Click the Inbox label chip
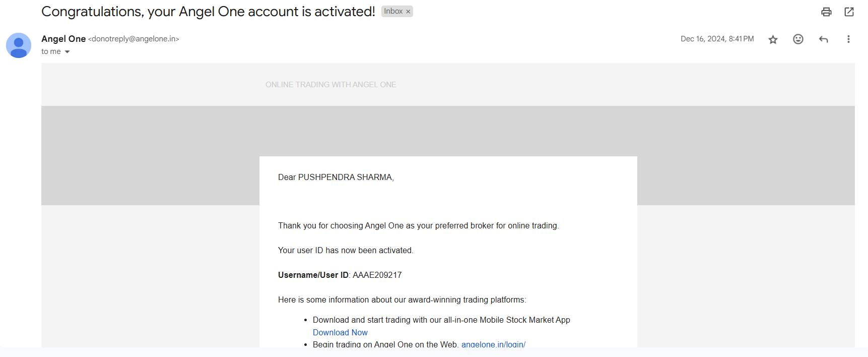The height and width of the screenshot is (357, 868). click(393, 12)
